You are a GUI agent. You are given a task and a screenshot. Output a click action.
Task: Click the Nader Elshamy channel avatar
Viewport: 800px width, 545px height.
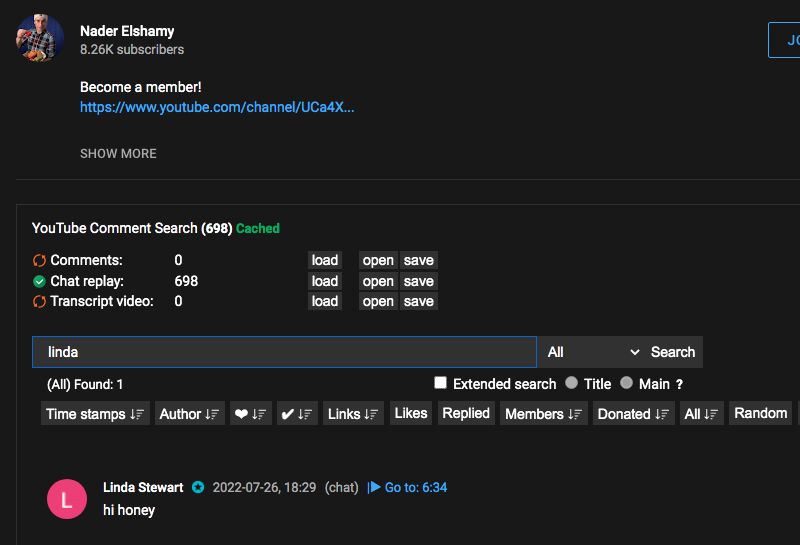coord(40,38)
